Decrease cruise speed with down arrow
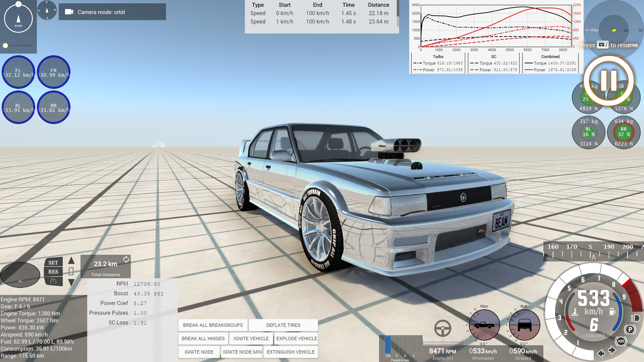Image resolution: width=644 pixels, height=362 pixels. 71,283
